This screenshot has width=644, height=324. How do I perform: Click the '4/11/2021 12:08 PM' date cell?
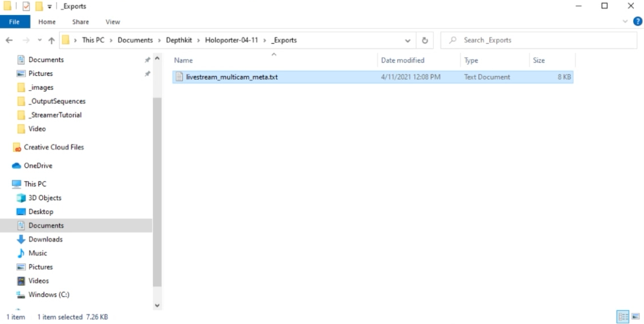(x=411, y=77)
